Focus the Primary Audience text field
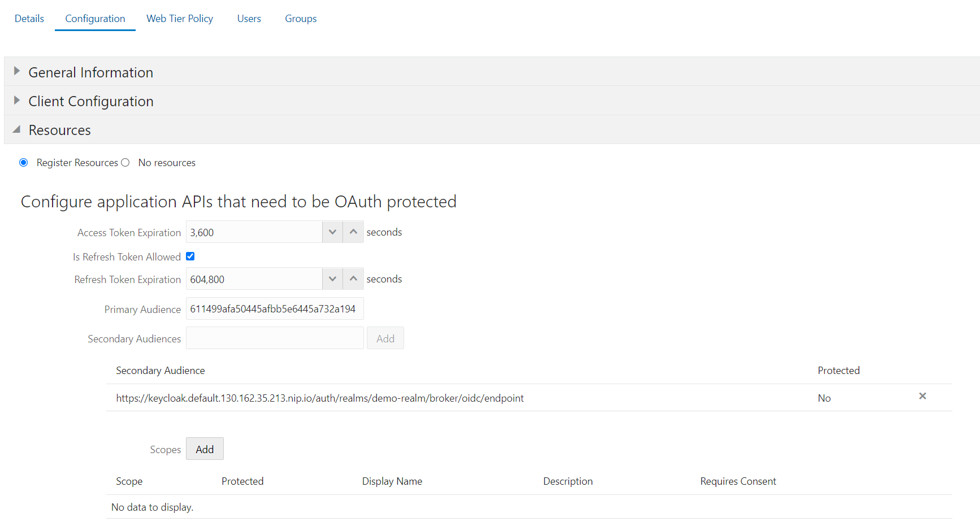The height and width of the screenshot is (522, 980). point(275,309)
